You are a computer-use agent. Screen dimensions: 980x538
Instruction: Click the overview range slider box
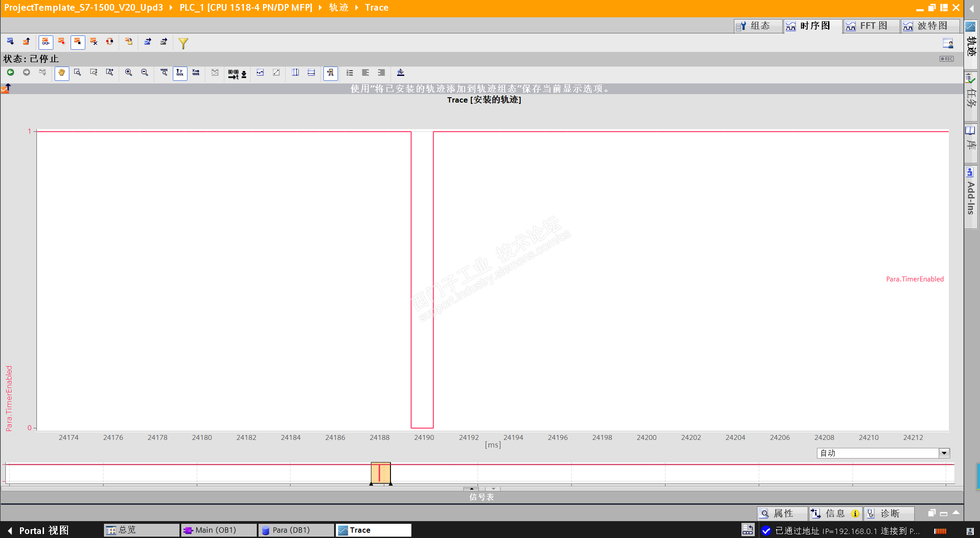[x=381, y=473]
